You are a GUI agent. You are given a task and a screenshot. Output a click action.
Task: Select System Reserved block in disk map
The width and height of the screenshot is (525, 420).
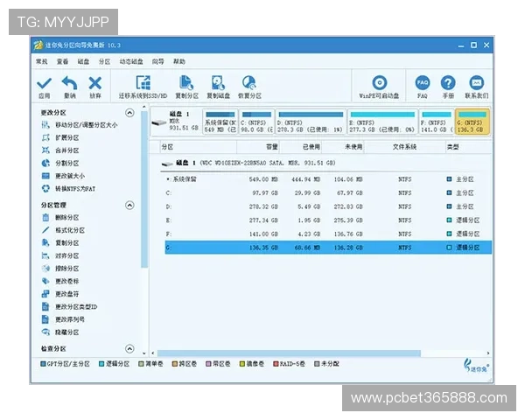coord(220,122)
